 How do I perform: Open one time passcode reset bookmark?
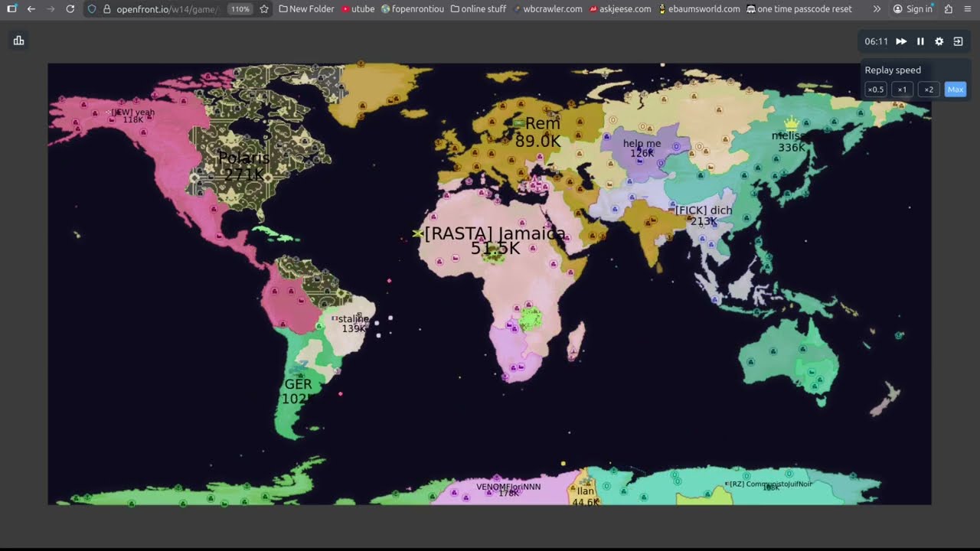799,9
